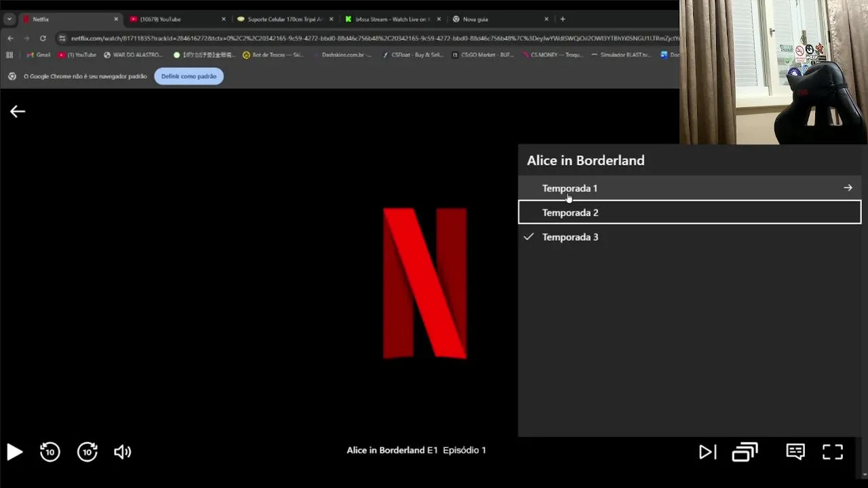Click the browser back button
The height and width of the screenshot is (488, 868).
tap(10, 38)
